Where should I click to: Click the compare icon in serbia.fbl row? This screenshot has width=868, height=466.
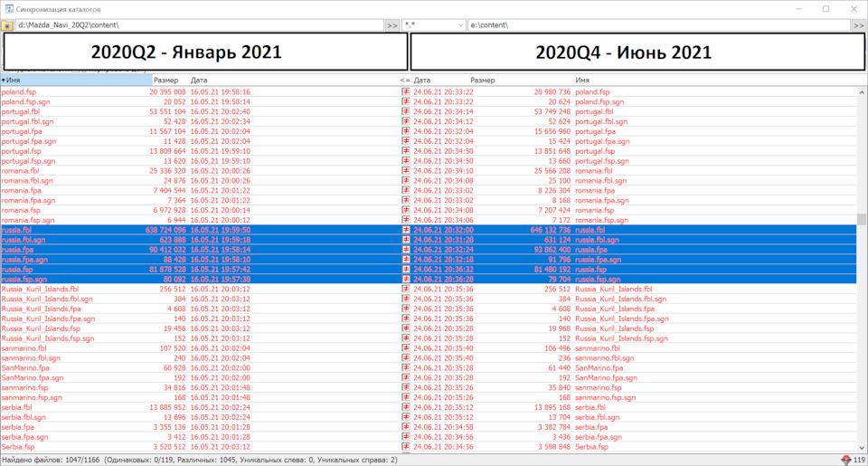click(406, 407)
